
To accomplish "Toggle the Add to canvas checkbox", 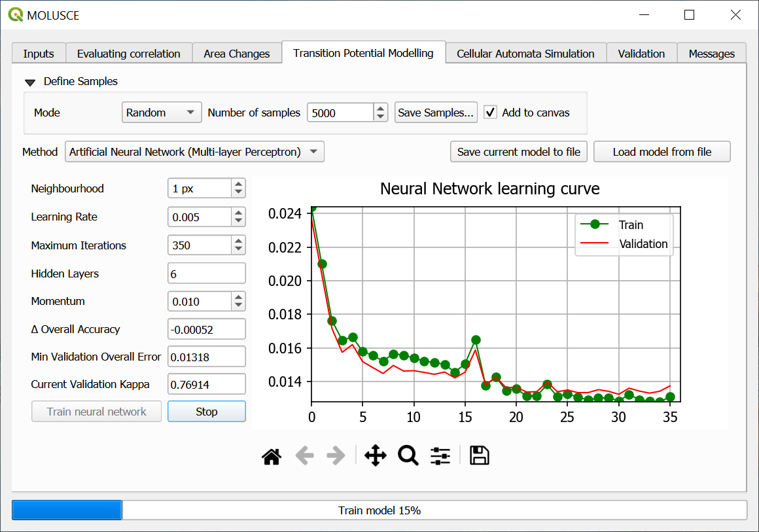I will point(490,113).
